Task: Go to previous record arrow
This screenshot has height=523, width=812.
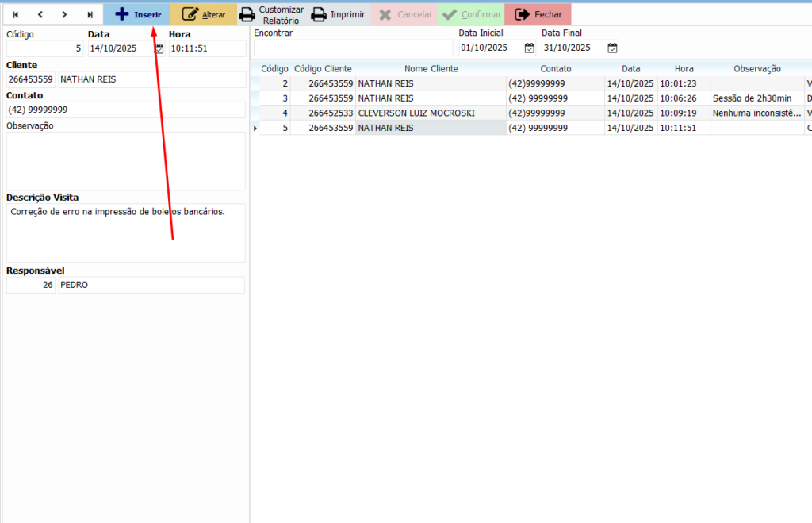Action: click(40, 14)
